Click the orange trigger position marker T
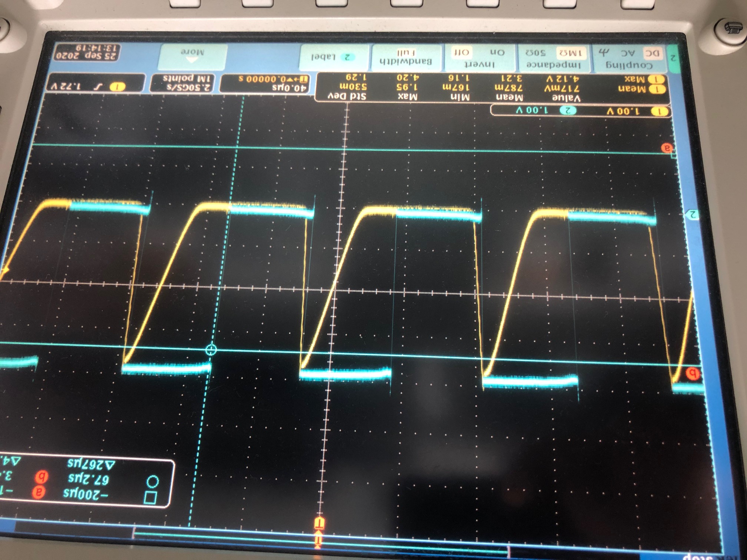This screenshot has width=747, height=560. click(319, 523)
